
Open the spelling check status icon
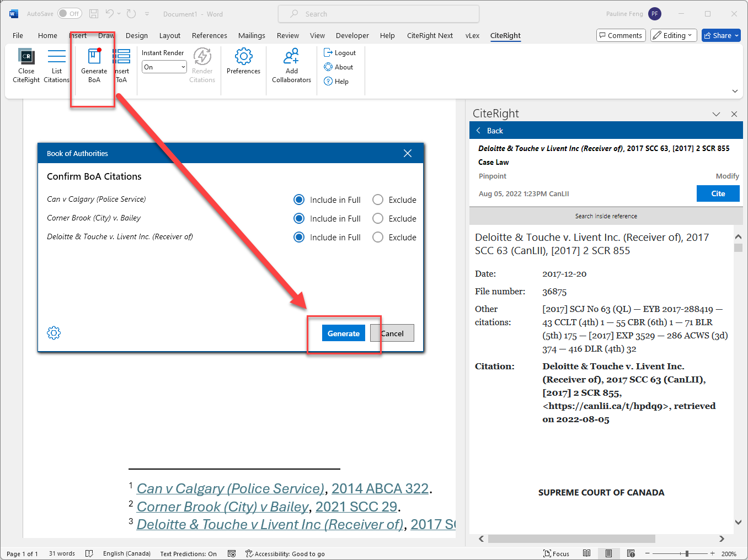tap(89, 553)
